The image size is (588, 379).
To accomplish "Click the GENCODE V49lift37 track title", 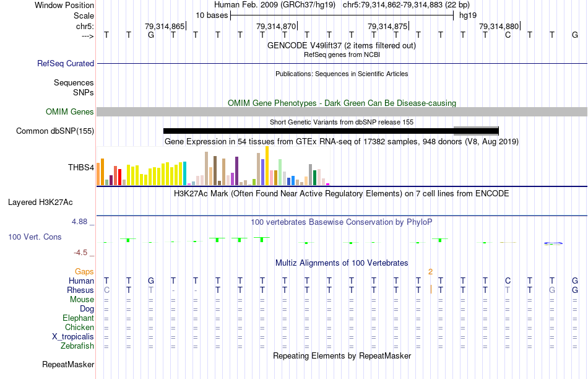I will coord(342,45).
